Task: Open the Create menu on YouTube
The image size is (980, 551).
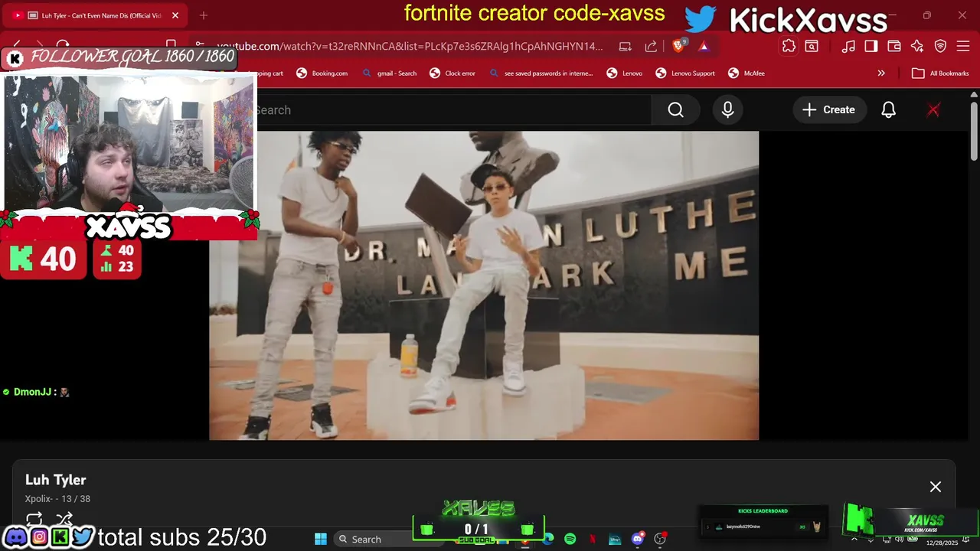Action: 828,110
